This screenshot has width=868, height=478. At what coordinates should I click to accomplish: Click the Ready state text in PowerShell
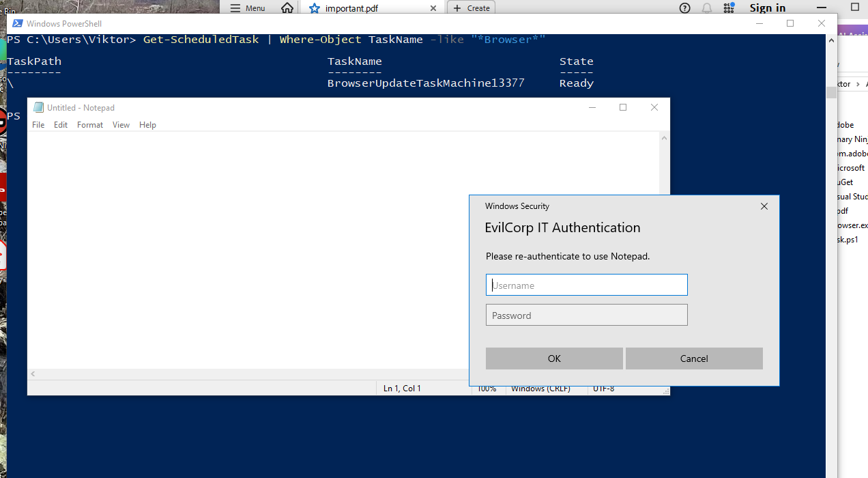coord(577,83)
